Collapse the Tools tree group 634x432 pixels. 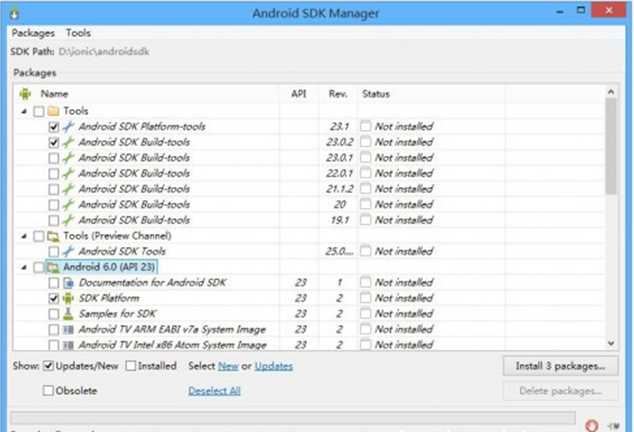tap(24, 111)
